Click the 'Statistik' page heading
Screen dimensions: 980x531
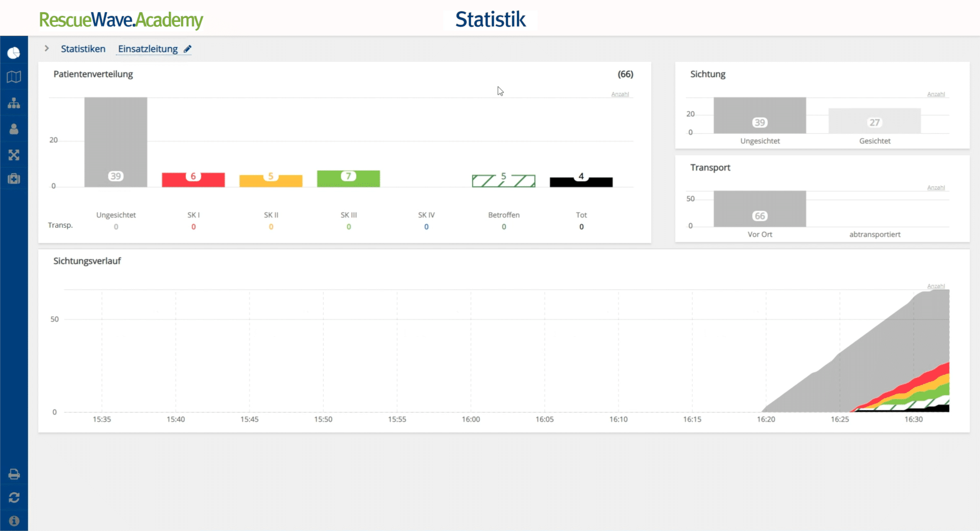pos(491,19)
